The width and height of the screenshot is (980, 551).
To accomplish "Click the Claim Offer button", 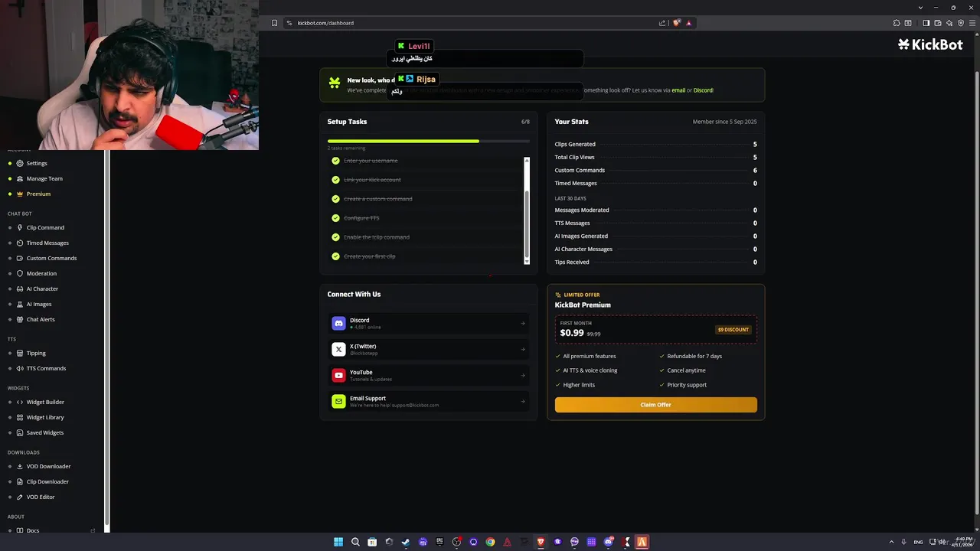I will (656, 405).
